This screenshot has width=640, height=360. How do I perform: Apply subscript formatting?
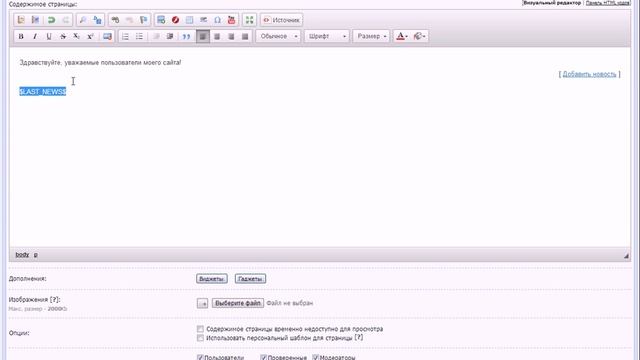[x=76, y=36]
